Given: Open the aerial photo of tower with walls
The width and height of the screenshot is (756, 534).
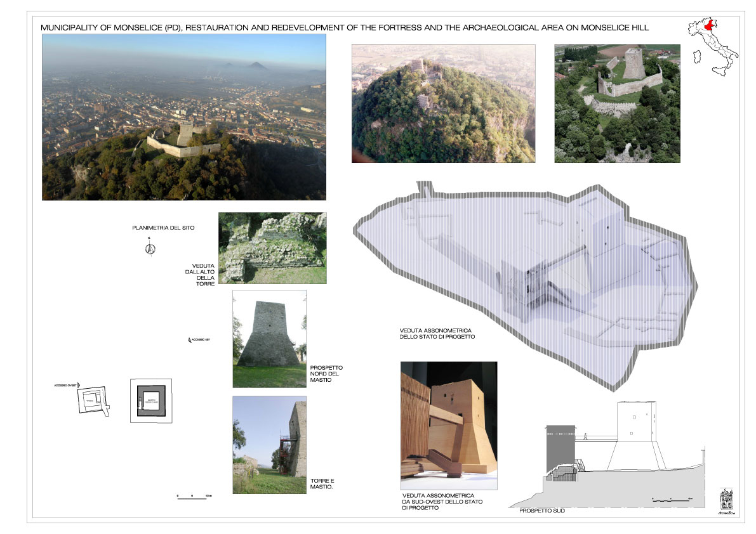Looking at the screenshot, I should pos(617,103).
